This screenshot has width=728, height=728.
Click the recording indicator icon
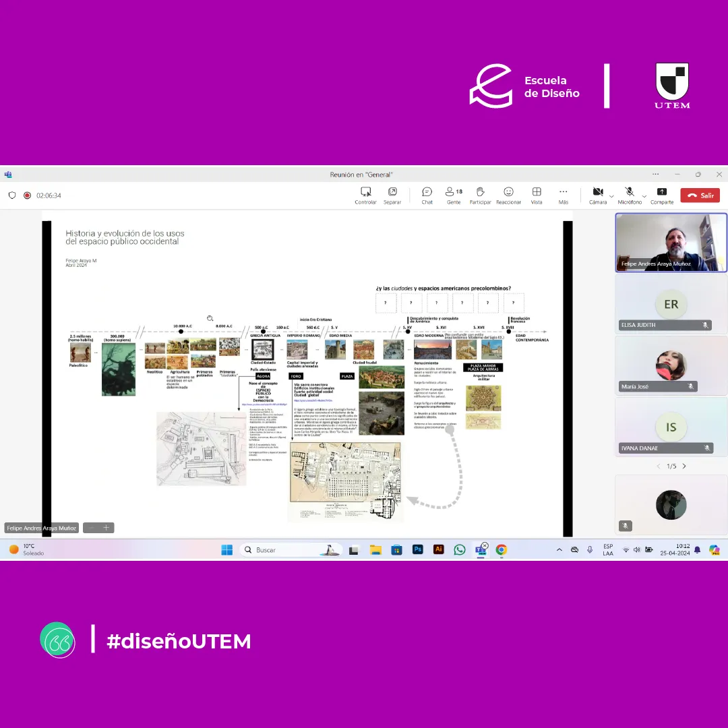27,195
